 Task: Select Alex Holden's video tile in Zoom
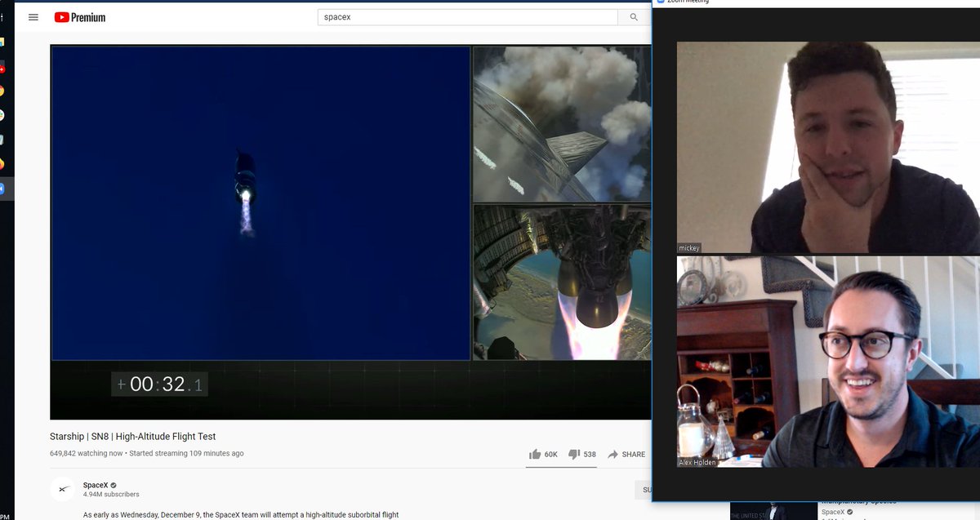coord(828,362)
